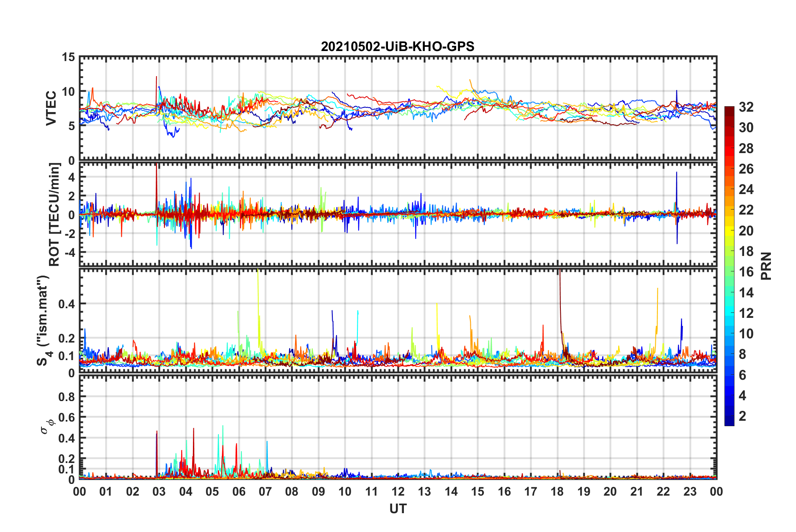Click S4 y-axis tick label 0.4

pyautogui.click(x=67, y=304)
